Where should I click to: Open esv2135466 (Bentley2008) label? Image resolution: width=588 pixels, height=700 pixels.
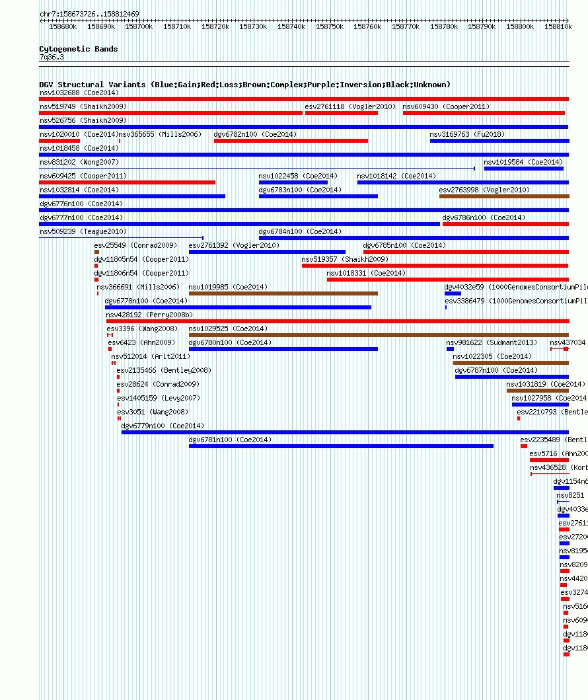(x=164, y=369)
